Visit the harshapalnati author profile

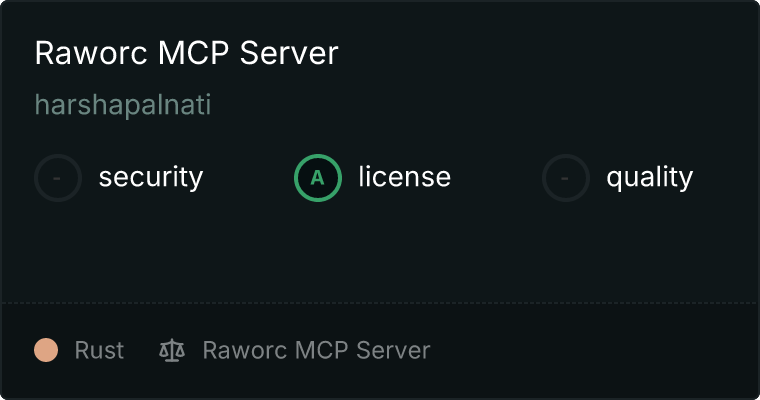[123, 105]
